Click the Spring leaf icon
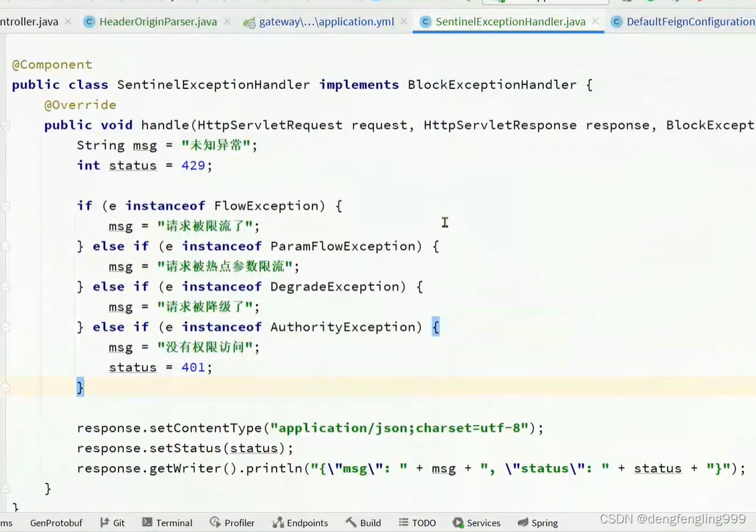The height and width of the screenshot is (532, 756). [x=523, y=522]
